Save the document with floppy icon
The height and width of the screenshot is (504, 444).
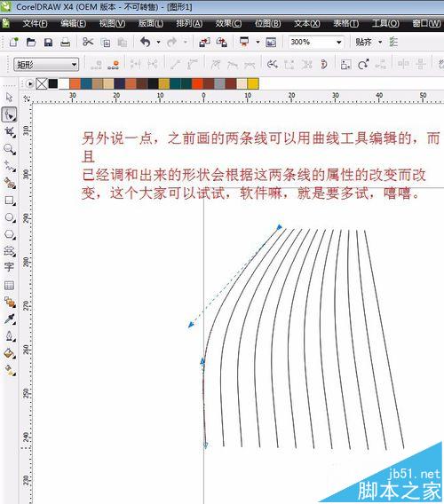[48, 42]
